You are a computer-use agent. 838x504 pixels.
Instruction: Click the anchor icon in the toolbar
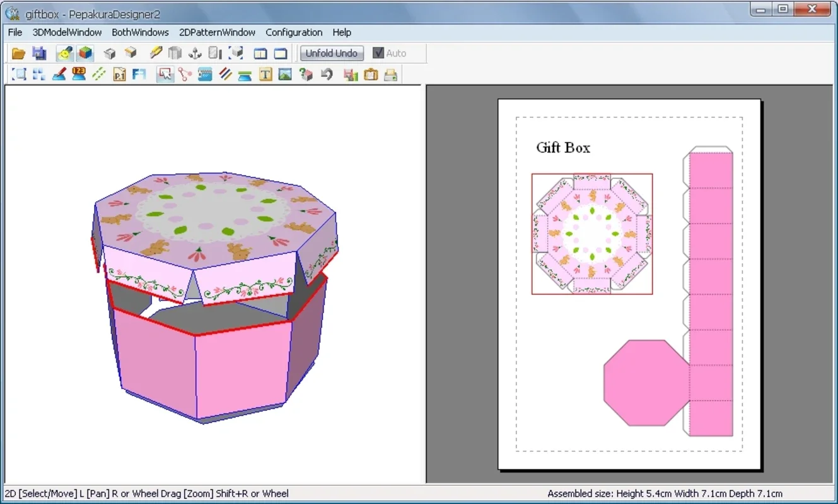tap(195, 54)
